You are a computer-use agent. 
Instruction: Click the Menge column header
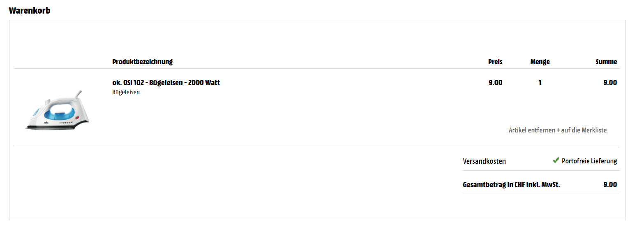click(540, 62)
